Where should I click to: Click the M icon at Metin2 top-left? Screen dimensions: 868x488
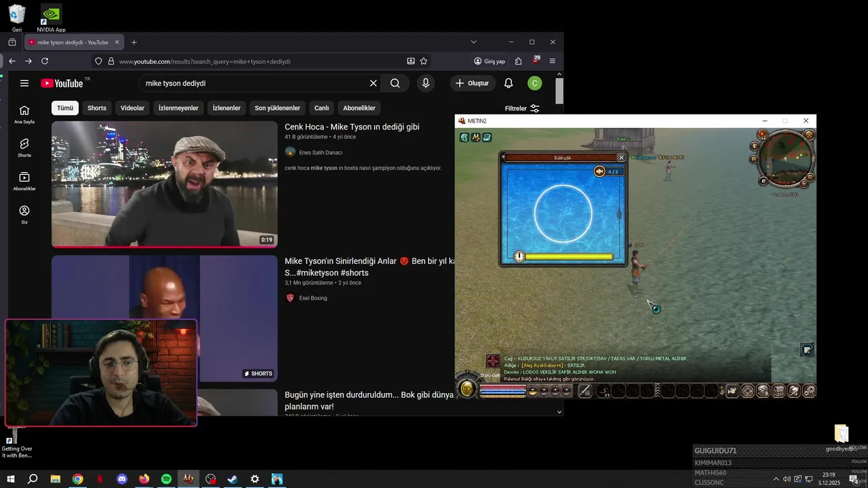[476, 138]
